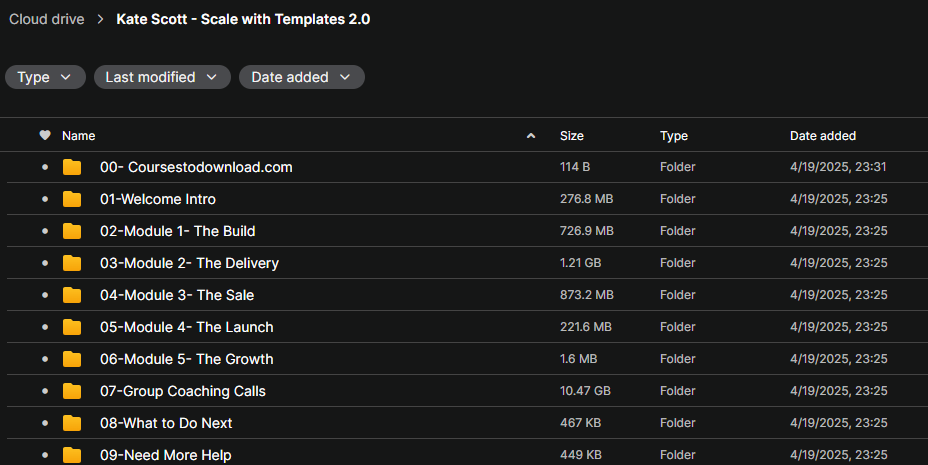Click the 07-Group Coaching Calls folder icon
The image size is (928, 465).
point(72,391)
